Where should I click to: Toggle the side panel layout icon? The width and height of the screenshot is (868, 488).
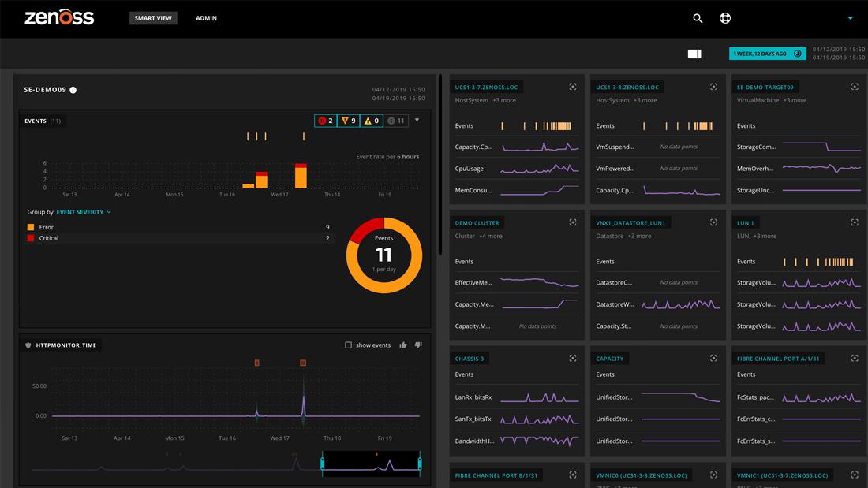tap(694, 54)
